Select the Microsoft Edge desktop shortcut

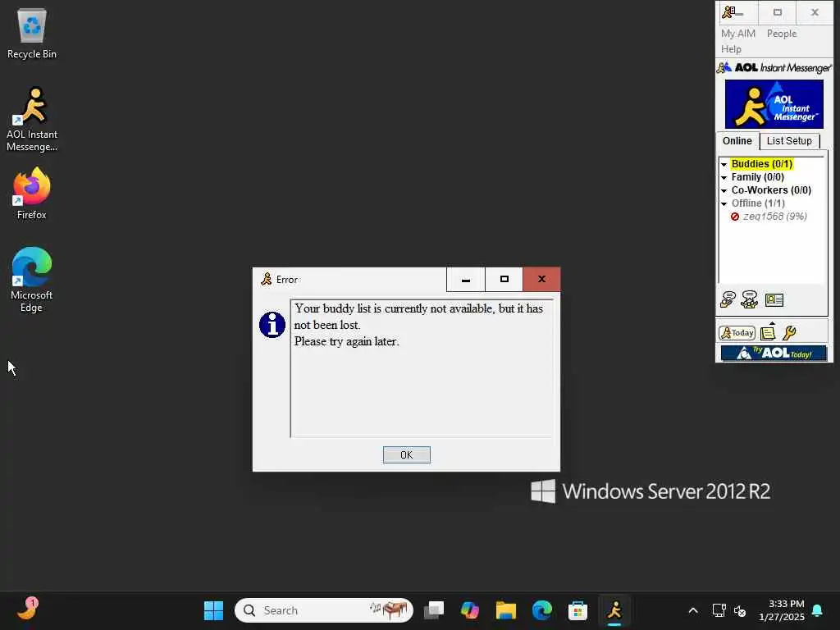click(32, 280)
